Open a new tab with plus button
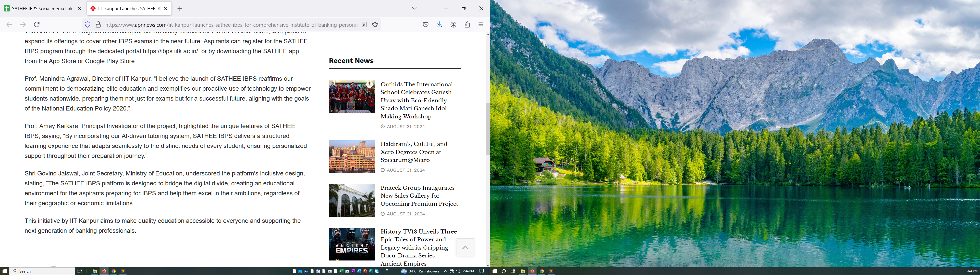 [180, 9]
